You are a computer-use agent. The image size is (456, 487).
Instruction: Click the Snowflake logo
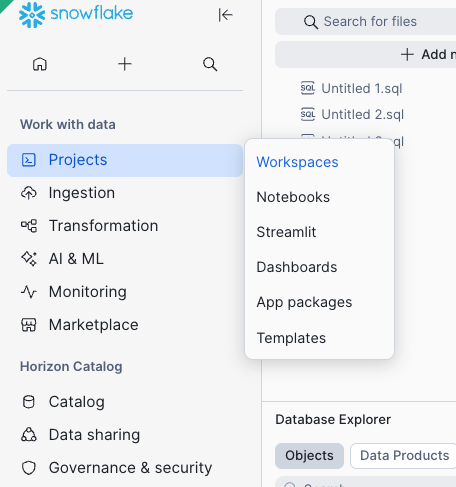pos(76,14)
